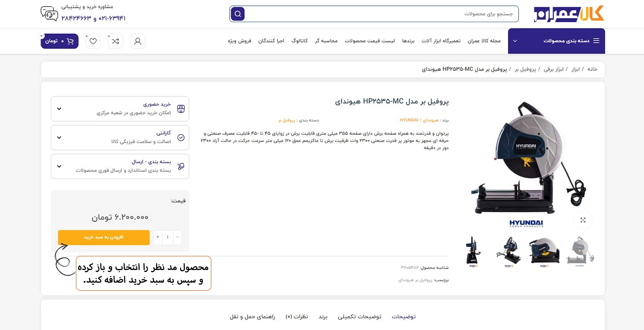644x330 pixels.
Task: Switch to the توضیحات tab
Action: tap(404, 316)
